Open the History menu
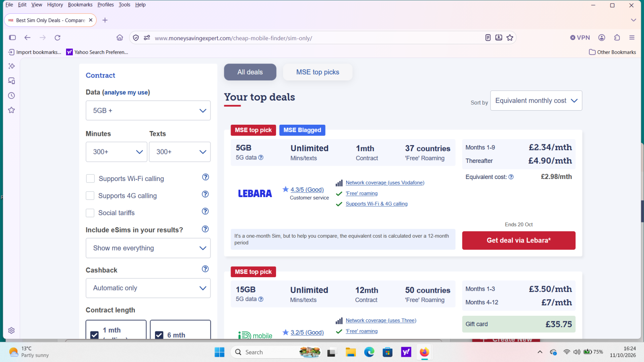 coord(55,5)
